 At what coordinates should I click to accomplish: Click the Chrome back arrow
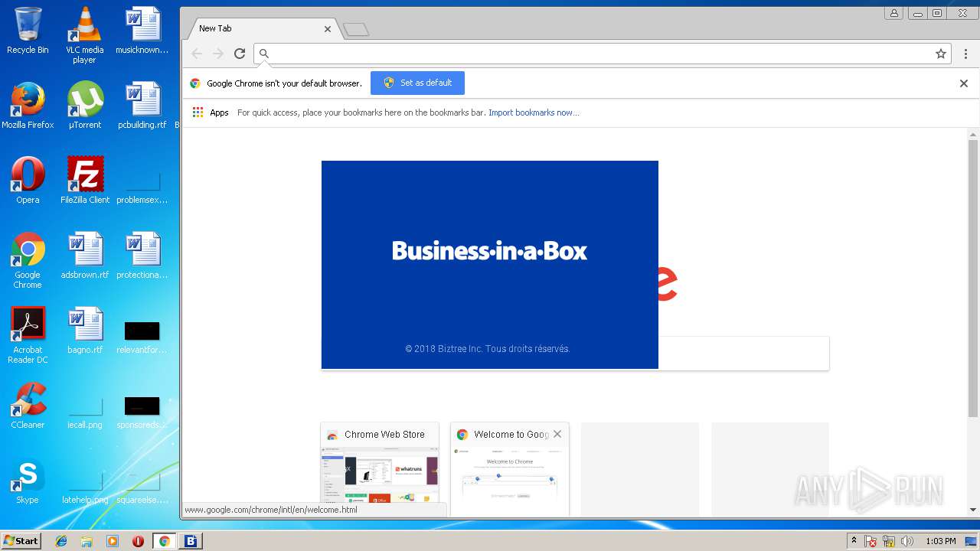coord(197,54)
